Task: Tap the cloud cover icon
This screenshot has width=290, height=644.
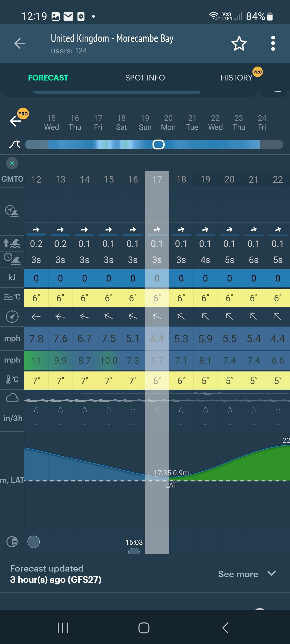Action: click(12, 398)
